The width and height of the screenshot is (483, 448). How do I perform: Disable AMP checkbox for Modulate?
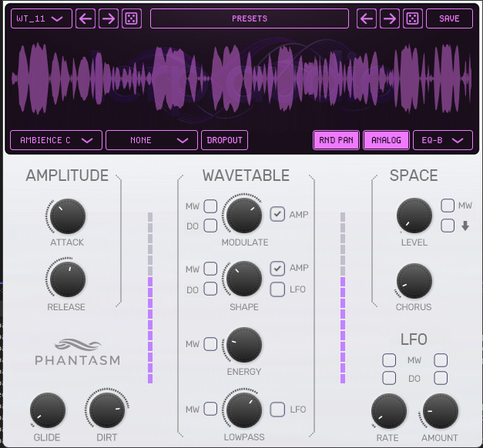[x=277, y=215]
